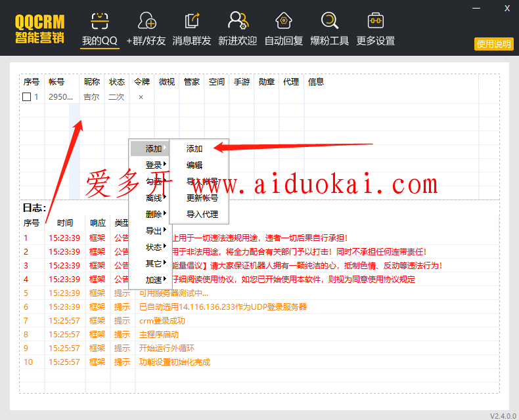Screen dimensions: 519x420
Task: Click the log 时间 column header
Action: click(x=65, y=223)
